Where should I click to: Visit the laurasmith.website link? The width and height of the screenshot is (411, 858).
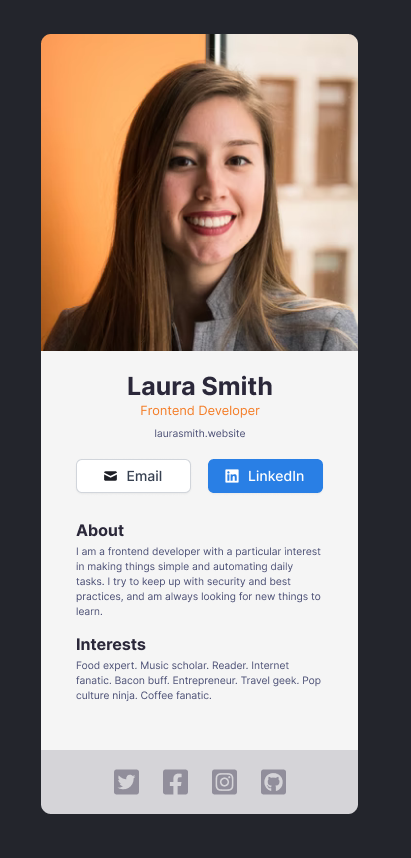200,433
